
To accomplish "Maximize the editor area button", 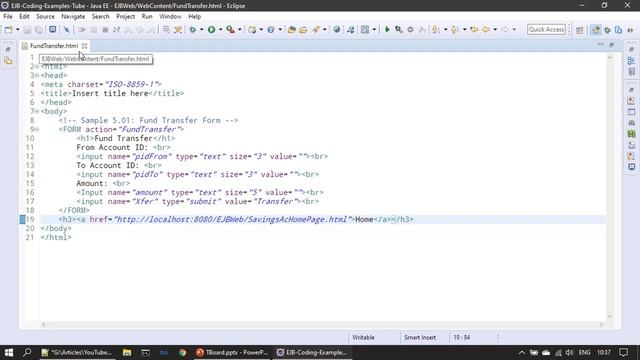I will click(611, 45).
